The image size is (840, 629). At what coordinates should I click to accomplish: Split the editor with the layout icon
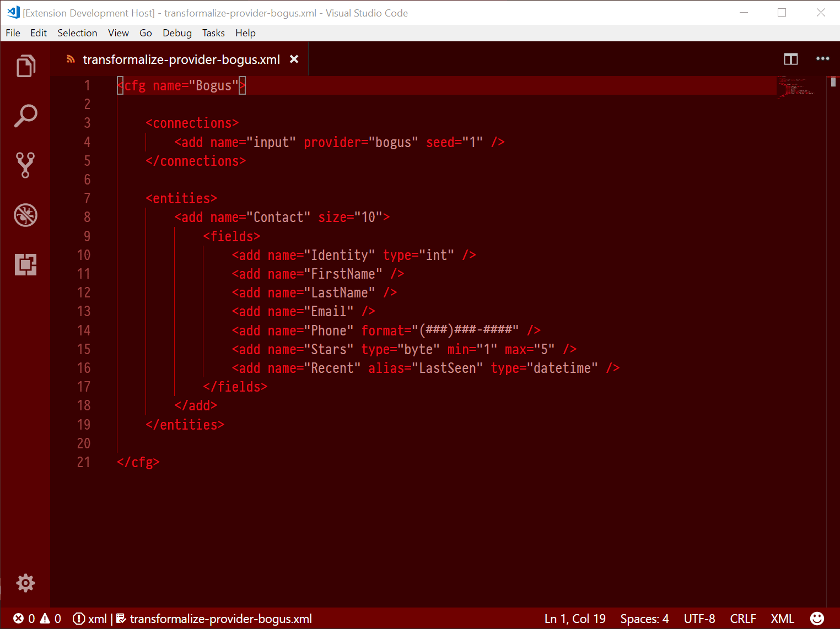pyautogui.click(x=791, y=59)
